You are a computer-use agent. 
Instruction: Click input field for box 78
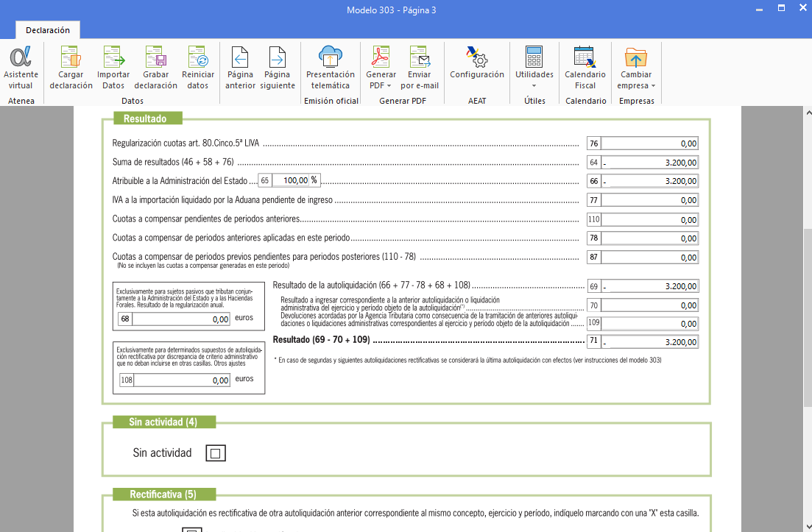(x=649, y=238)
